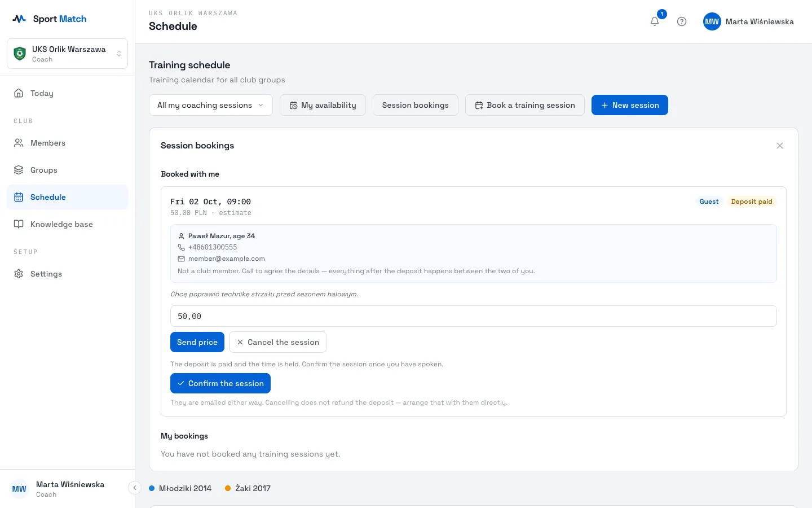Click the Młodziki 2014 legend item
The height and width of the screenshot is (508, 812).
(180, 488)
